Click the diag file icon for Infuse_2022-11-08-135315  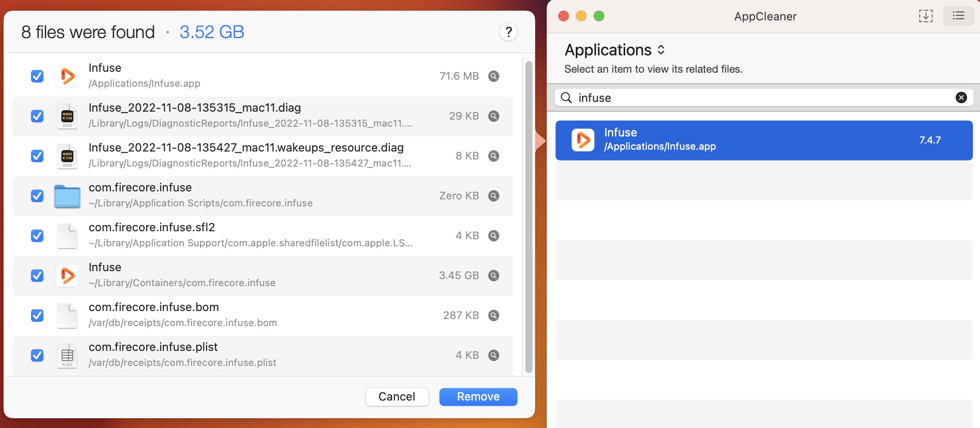point(67,116)
